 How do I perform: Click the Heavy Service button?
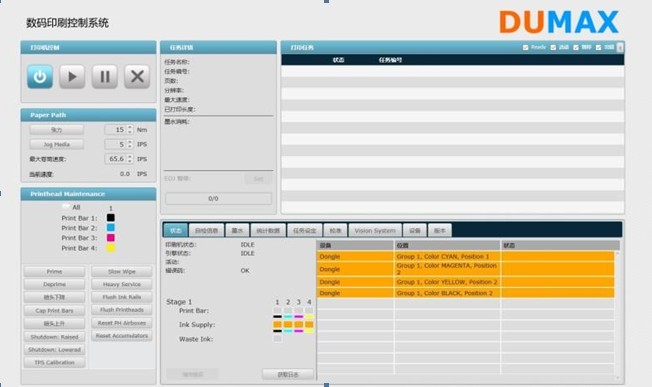(x=122, y=284)
